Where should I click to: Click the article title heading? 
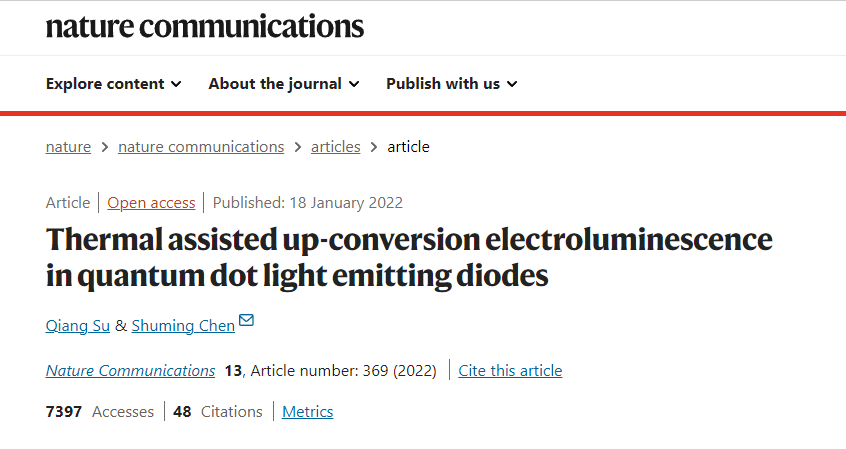(408, 257)
